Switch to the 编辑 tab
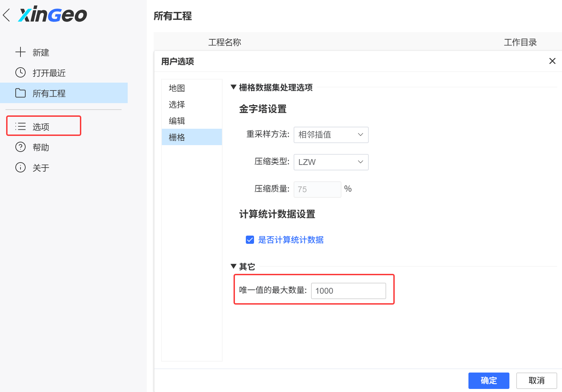This screenshot has height=392, width=562. tap(177, 121)
